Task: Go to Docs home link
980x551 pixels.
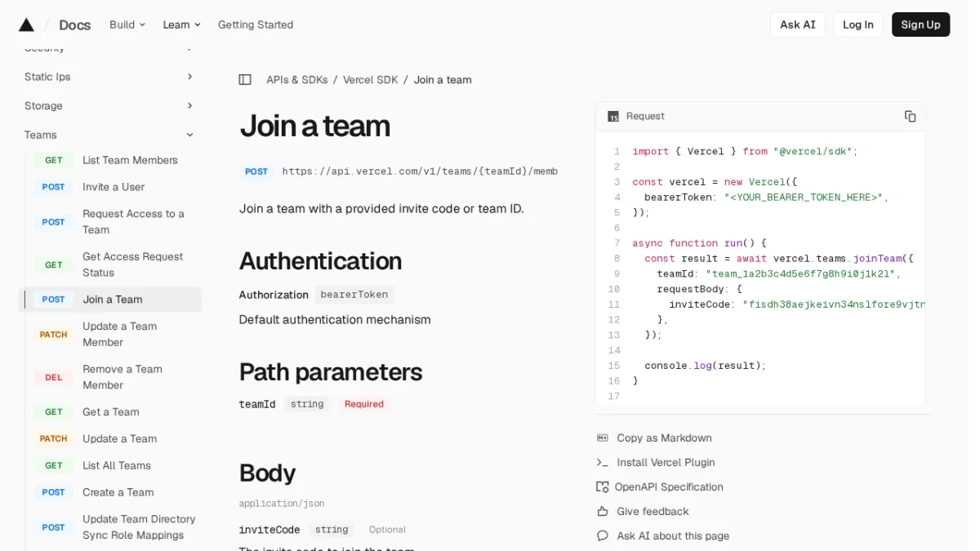Action: coord(74,25)
